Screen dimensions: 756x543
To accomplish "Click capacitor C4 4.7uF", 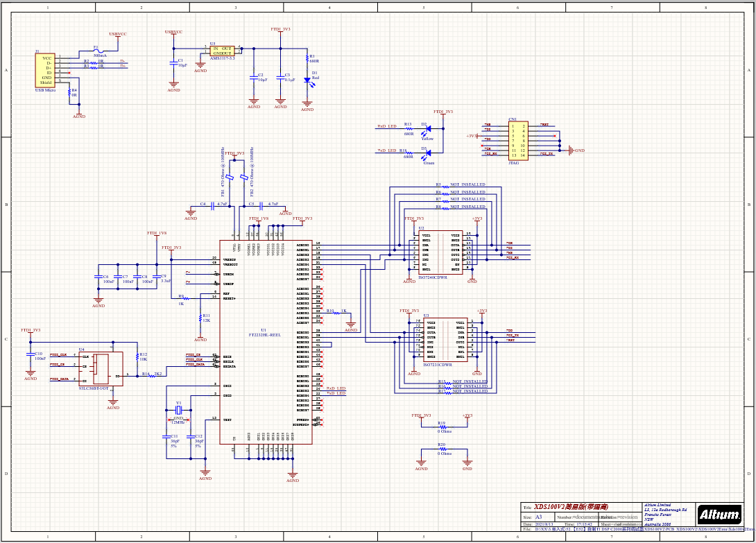I will pos(213,207).
